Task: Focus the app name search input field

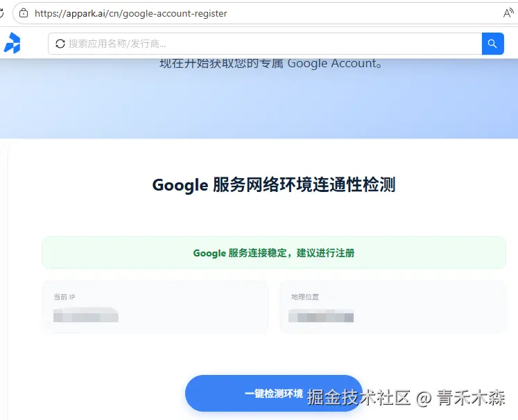Action: point(265,44)
